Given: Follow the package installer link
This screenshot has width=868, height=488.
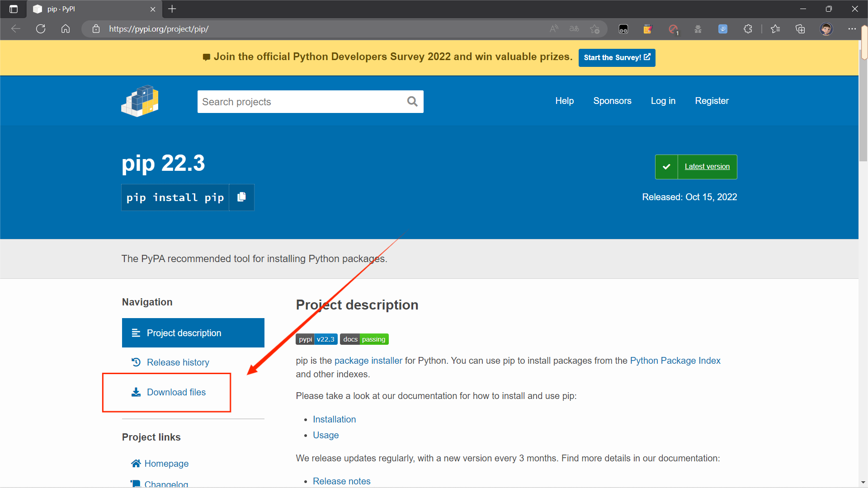Looking at the screenshot, I should tap(368, 361).
